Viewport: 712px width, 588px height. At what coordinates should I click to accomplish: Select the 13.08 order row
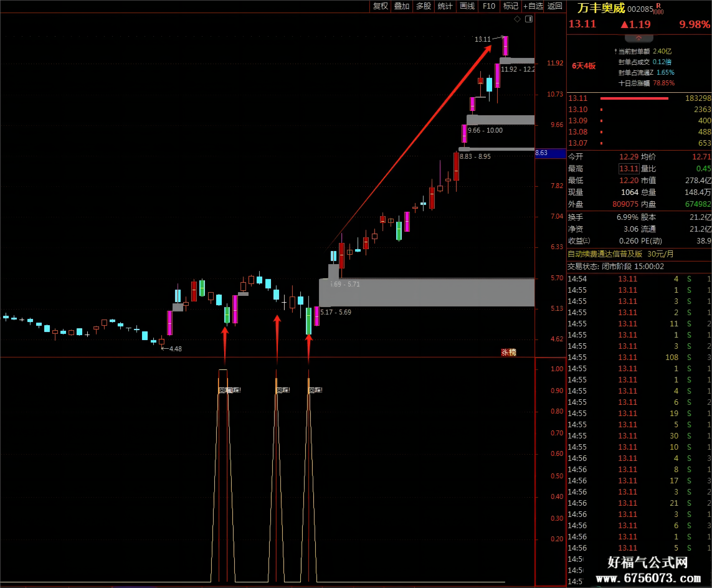coord(639,132)
